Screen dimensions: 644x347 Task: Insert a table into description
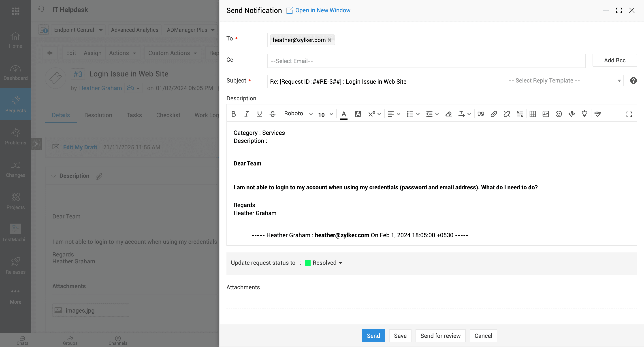click(533, 114)
